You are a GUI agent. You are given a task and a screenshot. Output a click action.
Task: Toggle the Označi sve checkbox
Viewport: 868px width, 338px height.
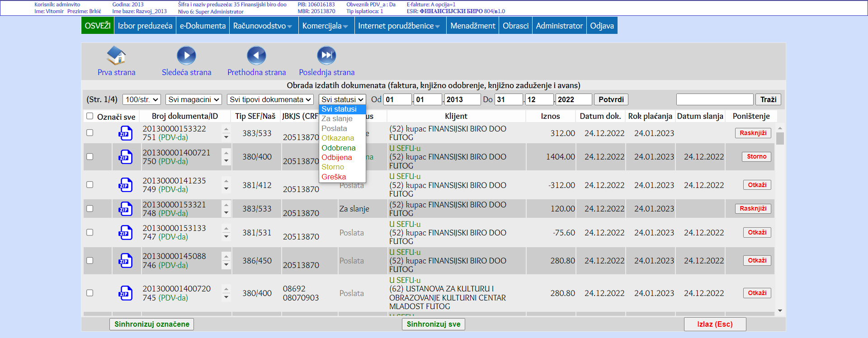click(90, 116)
